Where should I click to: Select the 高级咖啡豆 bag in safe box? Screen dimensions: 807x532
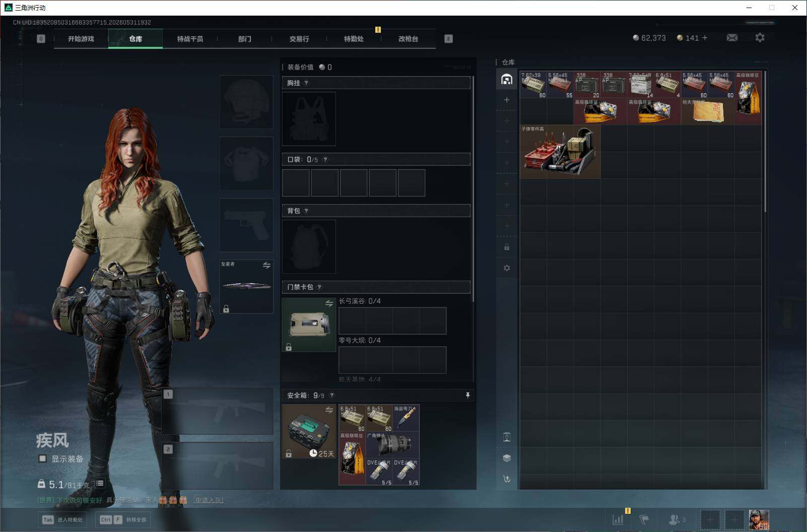[x=352, y=458]
